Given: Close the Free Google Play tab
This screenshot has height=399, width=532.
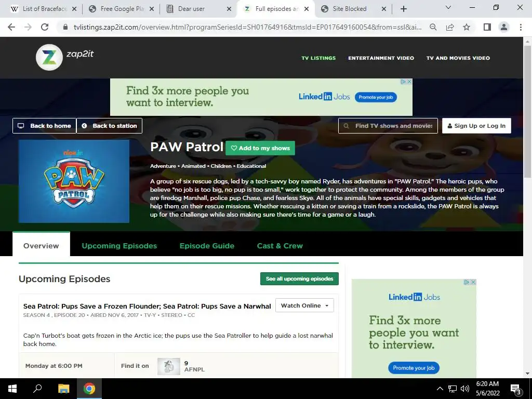Looking at the screenshot, I should pos(152,9).
